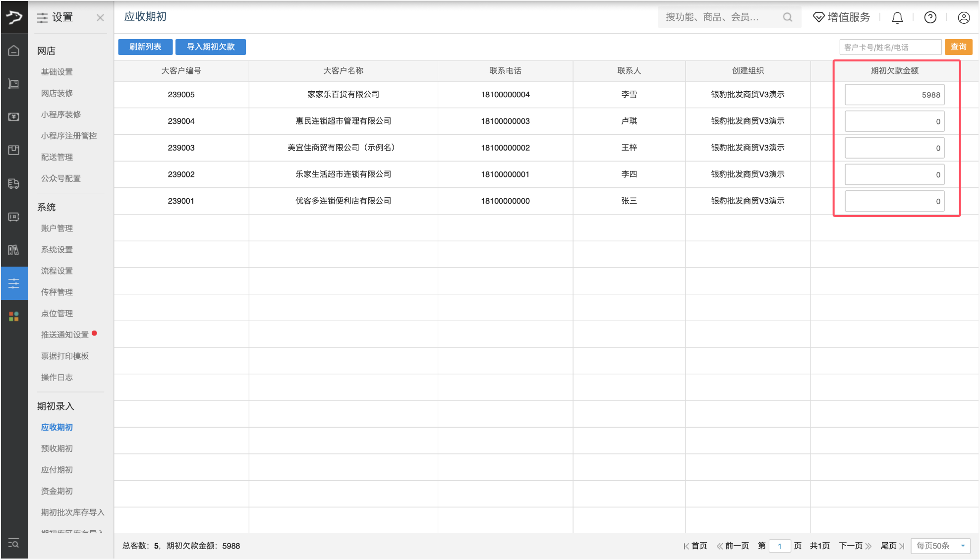Viewport: 980px width, 560px height.
Task: Click 下一页 pagination control
Action: pyautogui.click(x=851, y=546)
